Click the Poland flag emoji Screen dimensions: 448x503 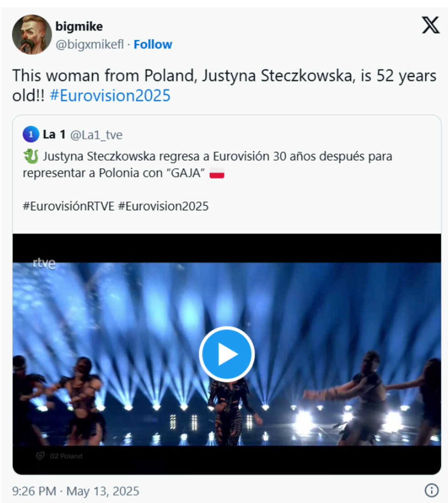tap(217, 174)
